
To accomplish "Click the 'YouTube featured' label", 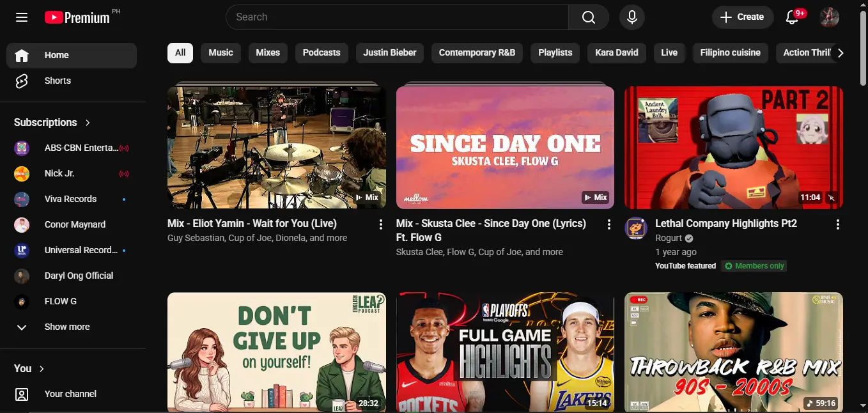I will (x=685, y=266).
